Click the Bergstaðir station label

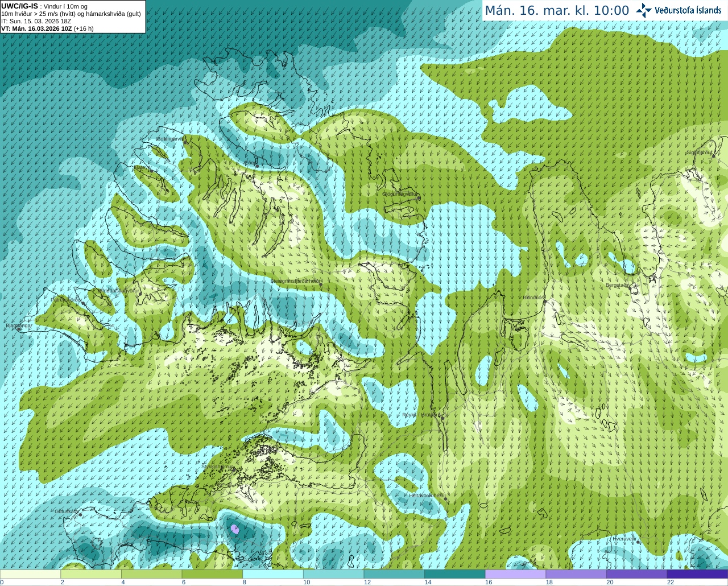click(x=617, y=285)
